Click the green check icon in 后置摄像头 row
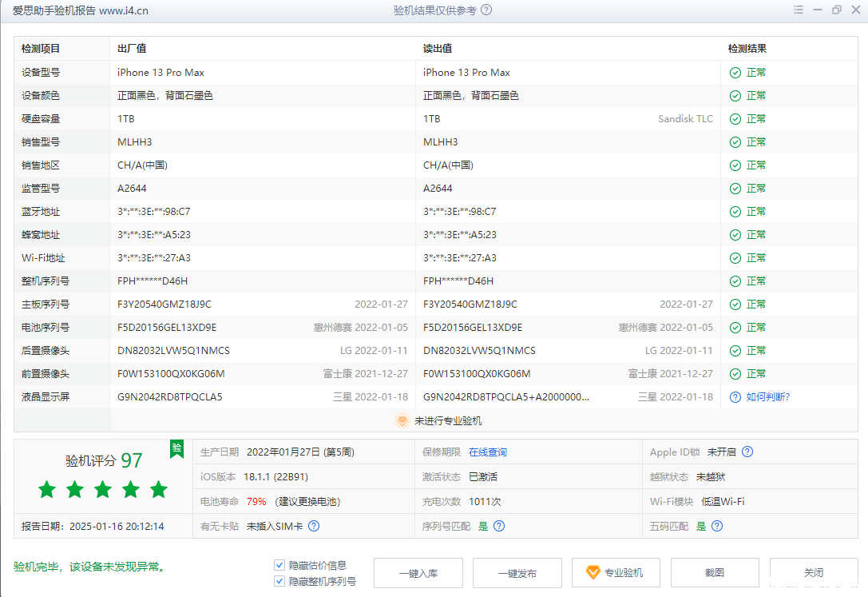 pyautogui.click(x=735, y=351)
